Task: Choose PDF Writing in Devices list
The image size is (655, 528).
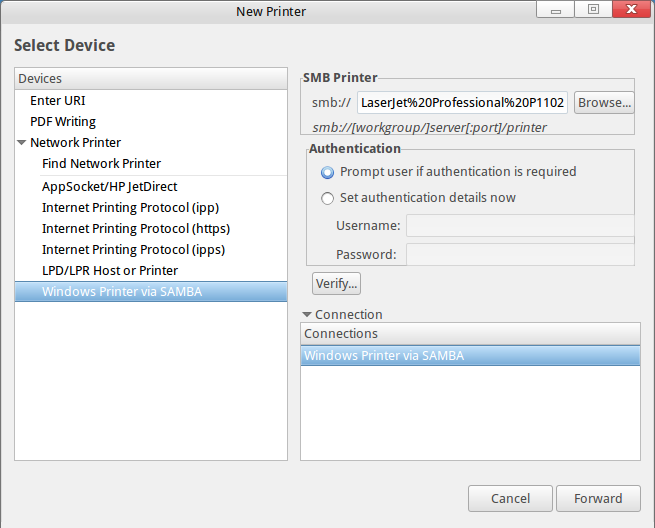Action: pos(63,121)
